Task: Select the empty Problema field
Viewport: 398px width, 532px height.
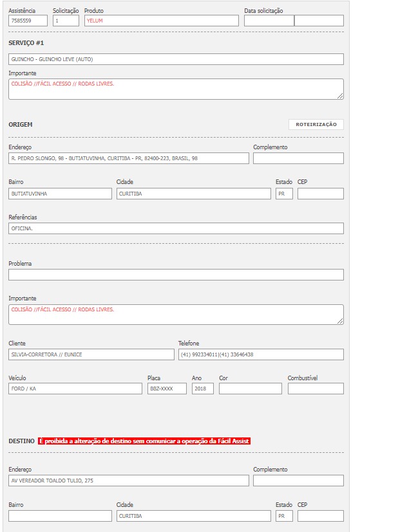Action: pyautogui.click(x=176, y=275)
